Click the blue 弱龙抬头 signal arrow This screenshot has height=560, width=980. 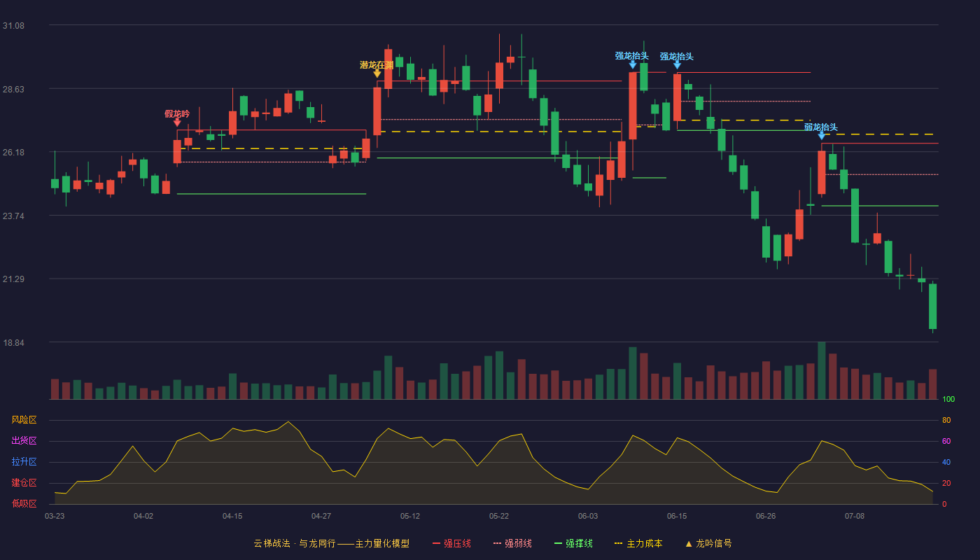[822, 136]
